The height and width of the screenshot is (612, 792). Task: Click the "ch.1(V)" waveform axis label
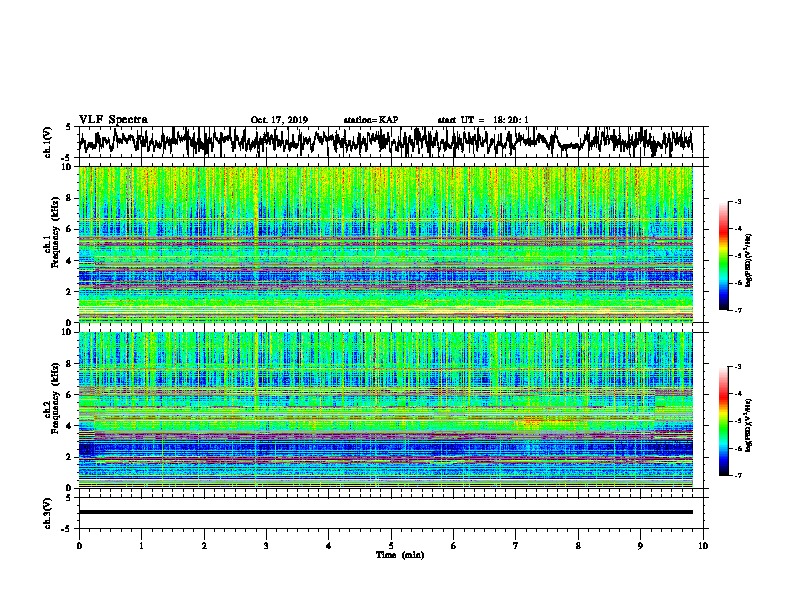pyautogui.click(x=47, y=142)
